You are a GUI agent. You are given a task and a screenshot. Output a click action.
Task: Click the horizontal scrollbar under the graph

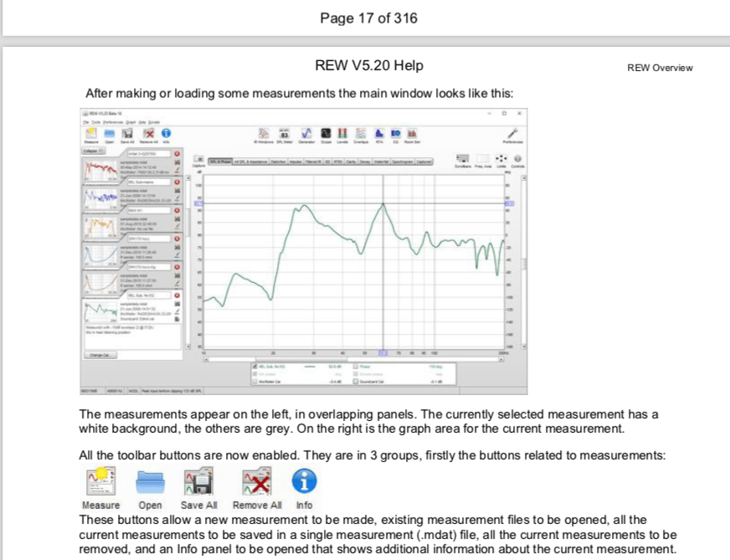(x=354, y=359)
